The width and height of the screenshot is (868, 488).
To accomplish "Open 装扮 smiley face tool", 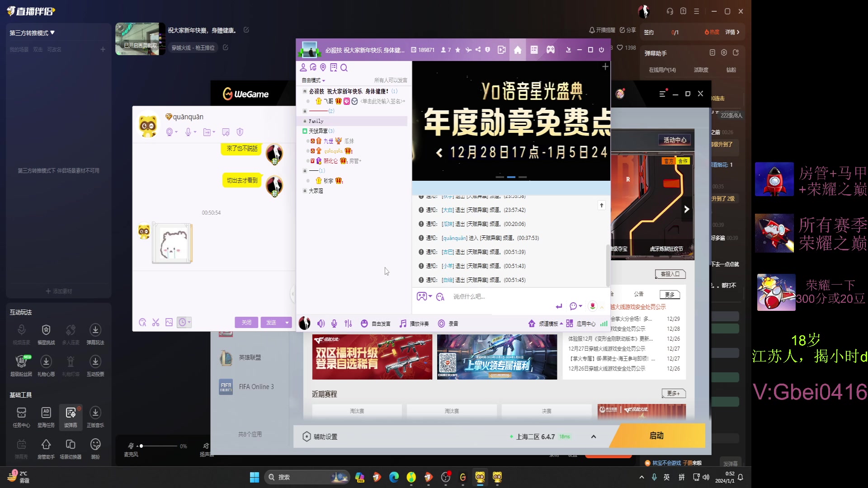I will pyautogui.click(x=95, y=449).
